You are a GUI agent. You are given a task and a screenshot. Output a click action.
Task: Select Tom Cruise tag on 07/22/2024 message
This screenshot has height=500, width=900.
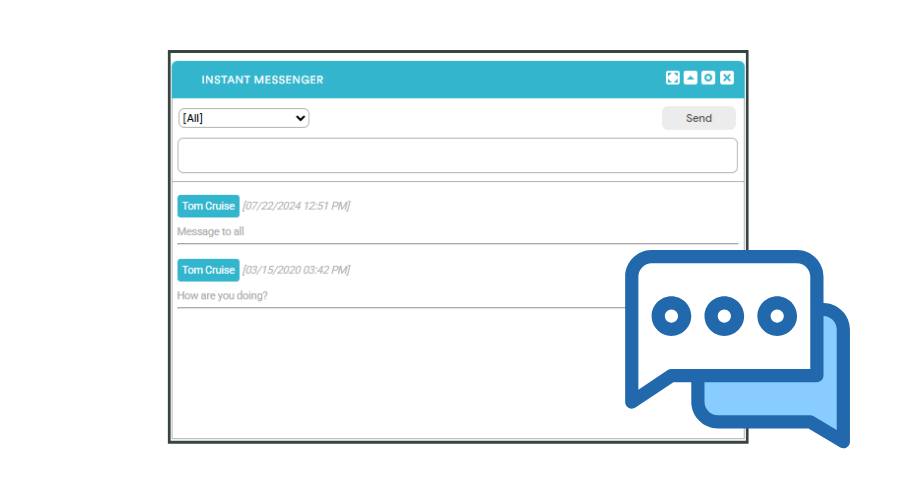(208, 206)
